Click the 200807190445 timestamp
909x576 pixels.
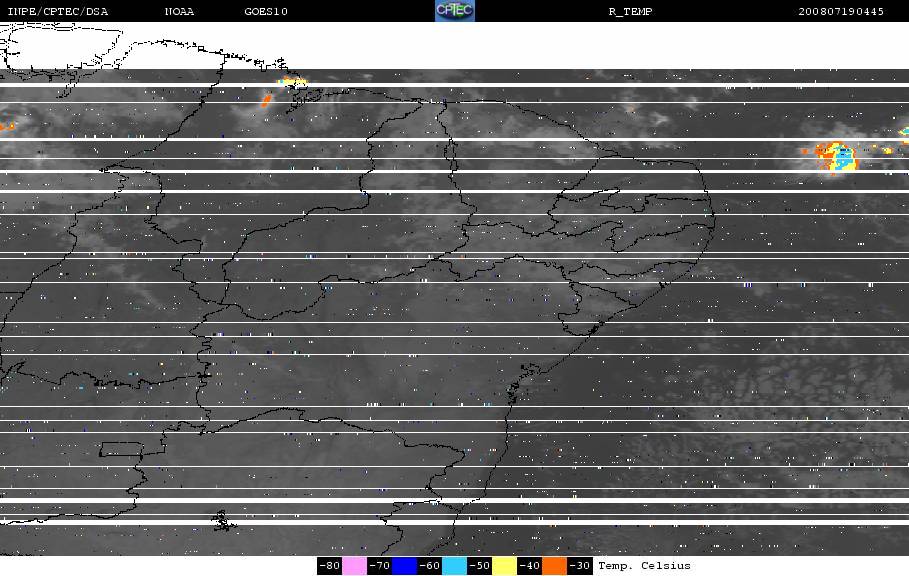[841, 11]
